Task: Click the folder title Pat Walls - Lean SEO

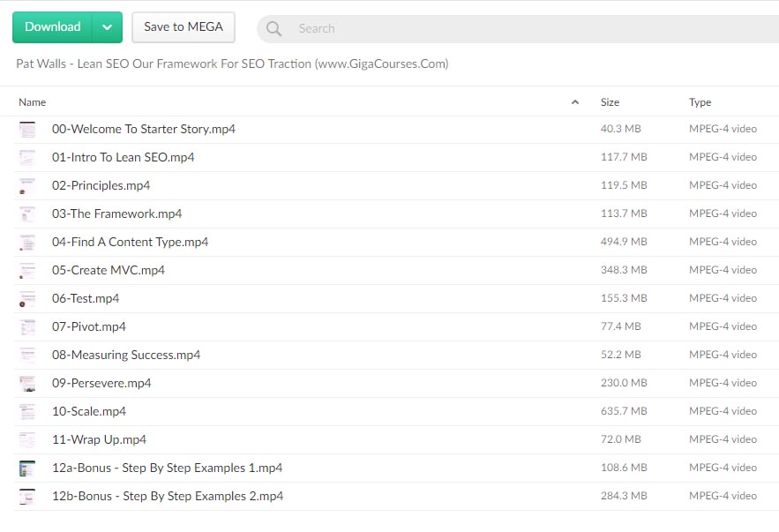Action: pyautogui.click(x=232, y=64)
